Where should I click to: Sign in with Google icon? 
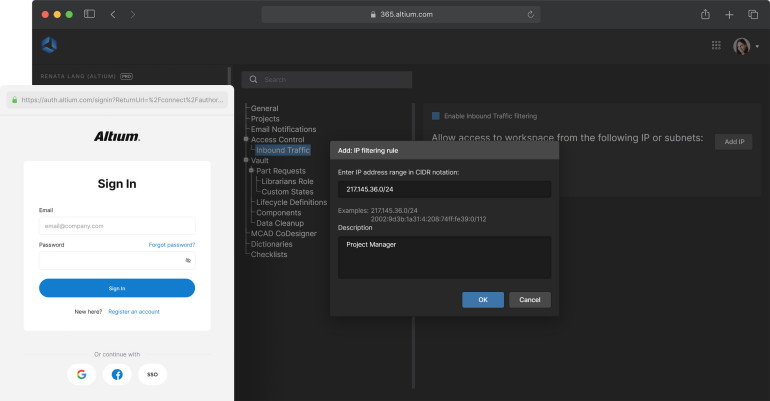pyautogui.click(x=82, y=374)
